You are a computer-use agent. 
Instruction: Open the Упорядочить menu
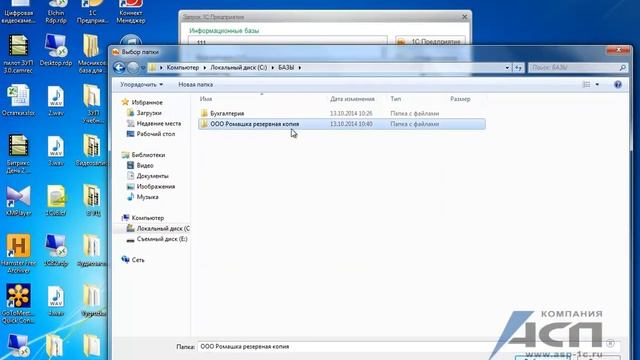click(141, 84)
